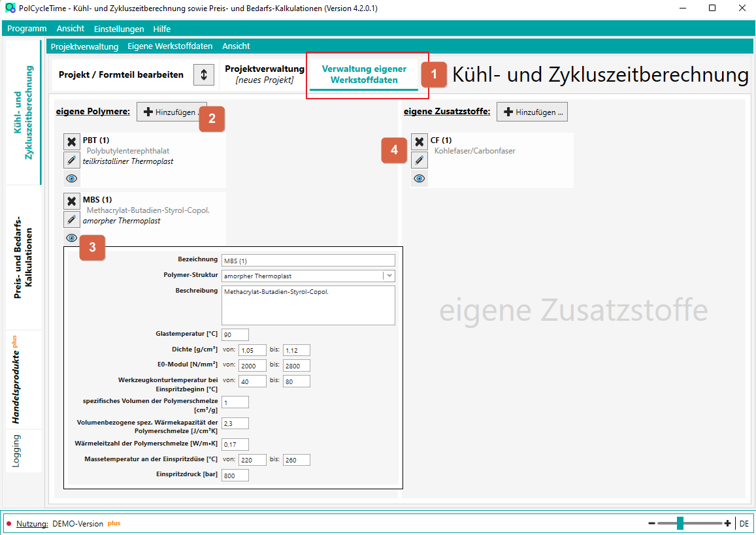Add a new Zusatzstoff with Hinzufügen
Image resolution: width=756 pixels, height=535 pixels.
(532, 112)
